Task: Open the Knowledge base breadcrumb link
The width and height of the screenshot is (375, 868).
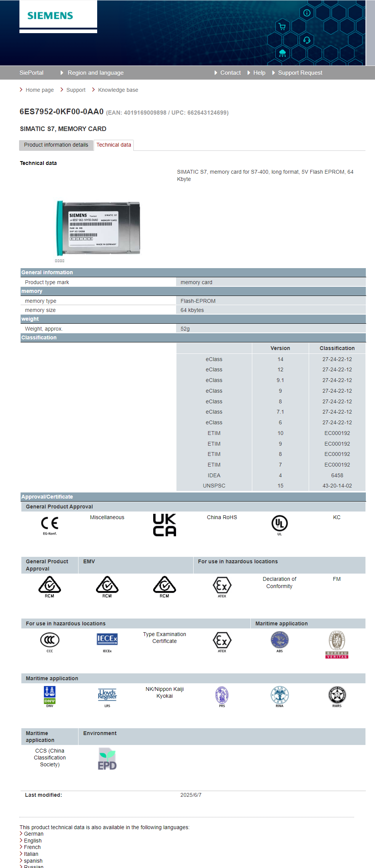Action: (x=118, y=90)
